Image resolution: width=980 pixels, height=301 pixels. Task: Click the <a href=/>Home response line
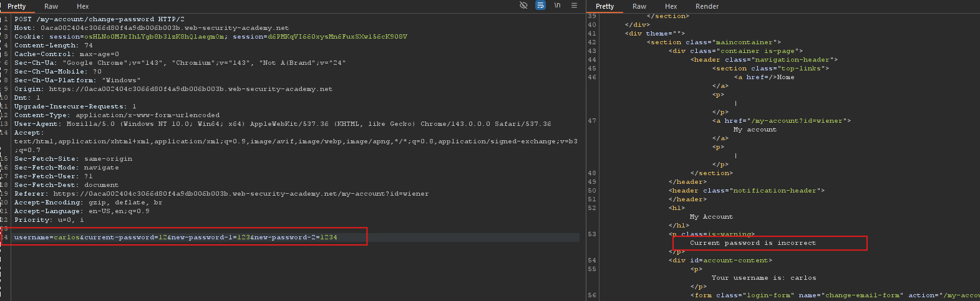(x=764, y=77)
